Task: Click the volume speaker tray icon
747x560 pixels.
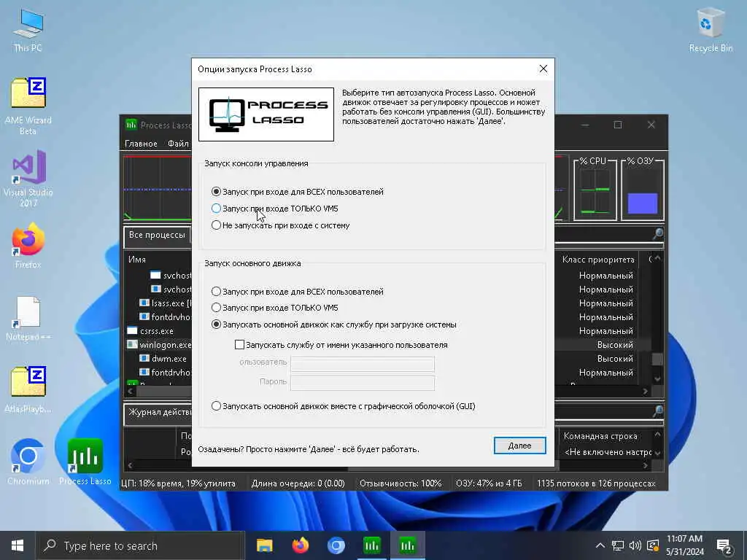Action: [635, 545]
